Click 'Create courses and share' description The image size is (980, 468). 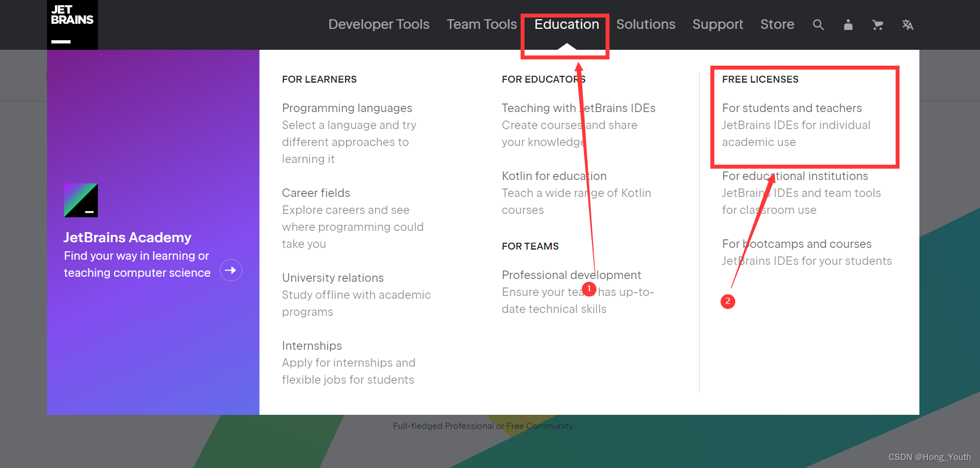pos(569,125)
